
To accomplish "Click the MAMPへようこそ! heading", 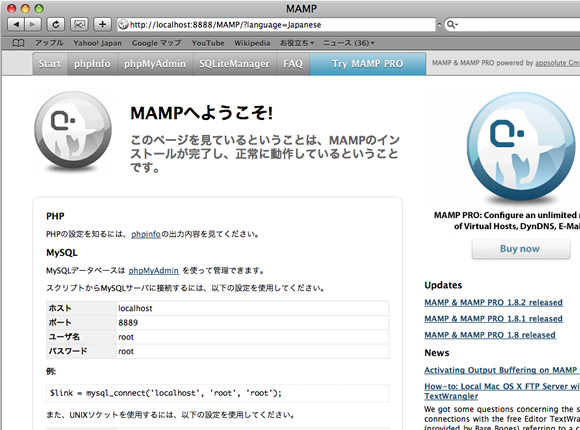I will coord(202,113).
